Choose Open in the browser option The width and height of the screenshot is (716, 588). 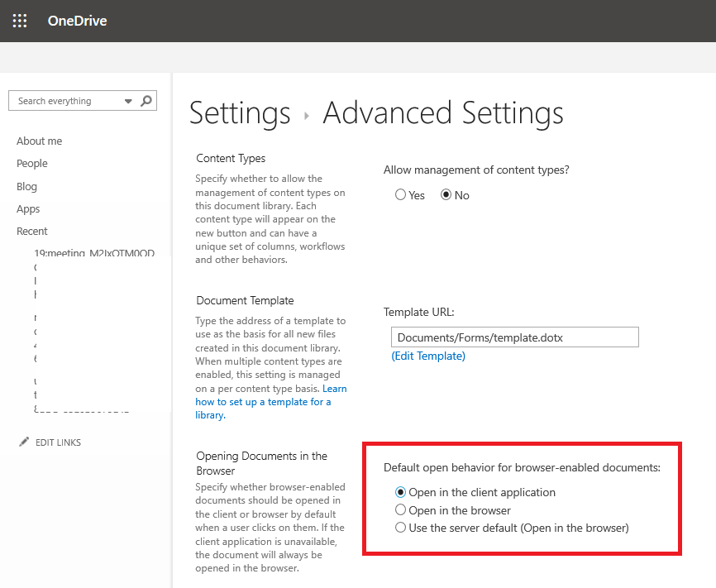click(x=399, y=509)
